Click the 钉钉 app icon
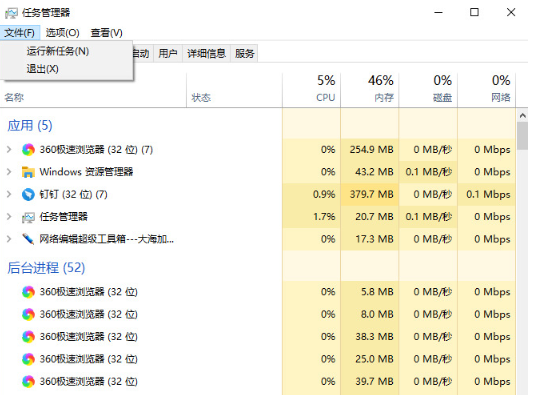The width and height of the screenshot is (533, 395). point(28,194)
